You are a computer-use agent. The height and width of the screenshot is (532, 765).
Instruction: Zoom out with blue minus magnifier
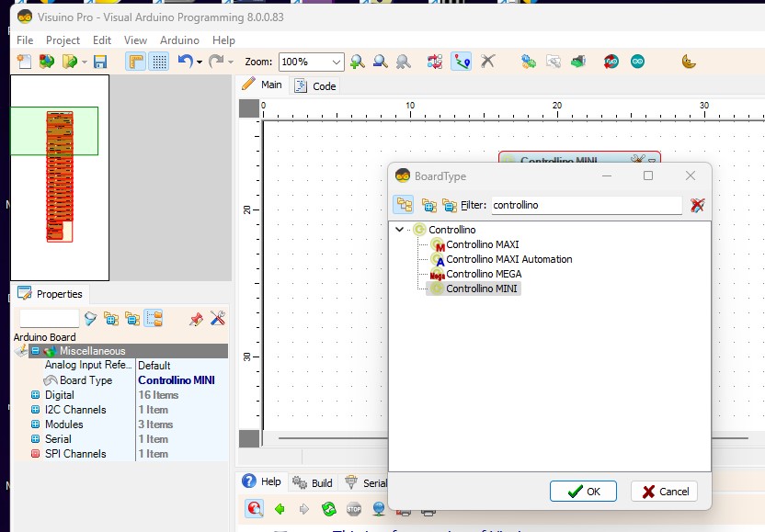click(x=381, y=62)
